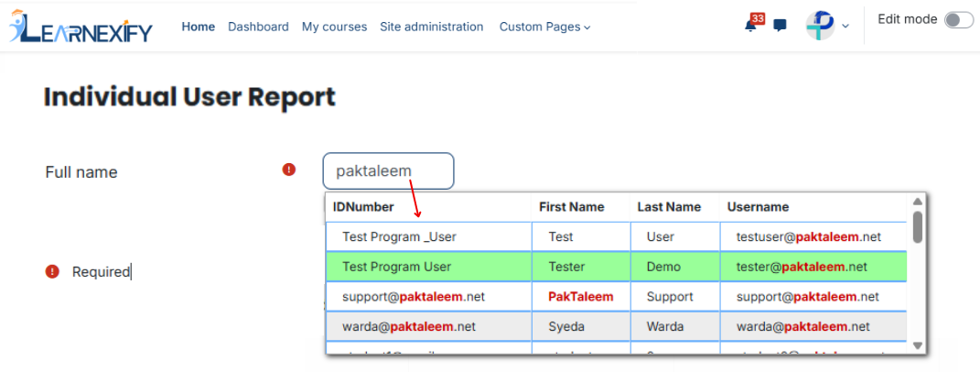This screenshot has height=372, width=980.
Task: Click username testuser@paktaleem.net
Action: (809, 236)
